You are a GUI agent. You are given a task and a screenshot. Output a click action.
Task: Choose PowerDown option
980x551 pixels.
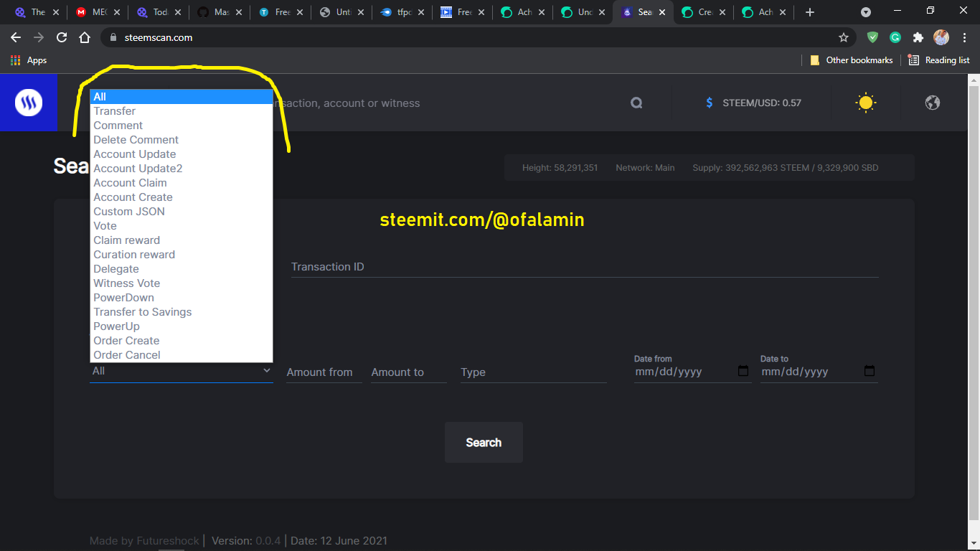tap(182, 298)
